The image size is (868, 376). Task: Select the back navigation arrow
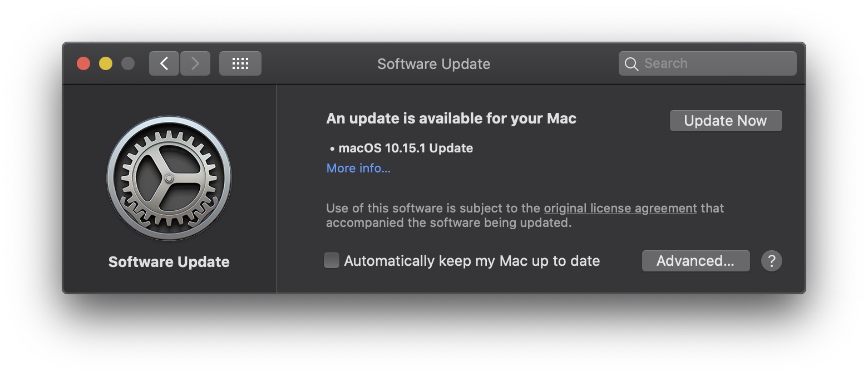coord(164,63)
